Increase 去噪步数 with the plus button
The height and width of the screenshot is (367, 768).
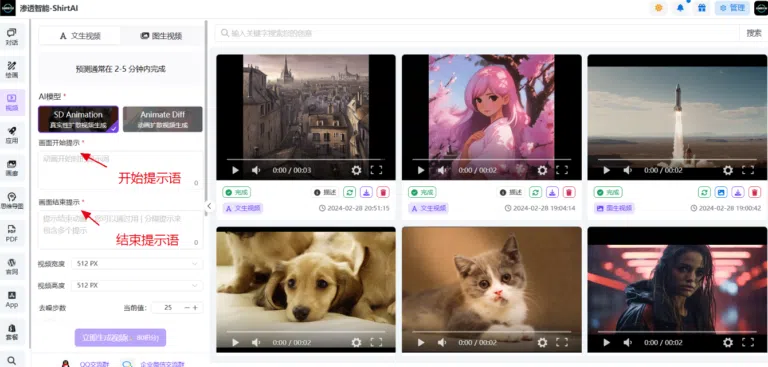[195, 308]
